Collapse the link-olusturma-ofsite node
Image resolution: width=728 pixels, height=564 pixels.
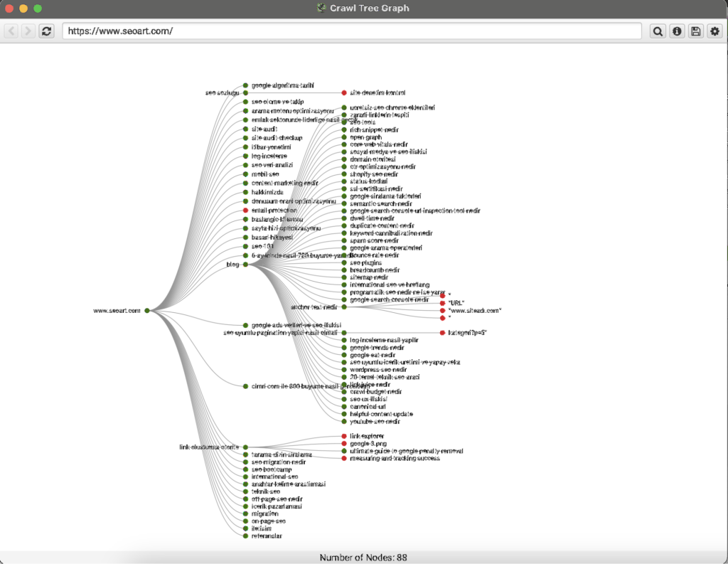[x=245, y=447]
